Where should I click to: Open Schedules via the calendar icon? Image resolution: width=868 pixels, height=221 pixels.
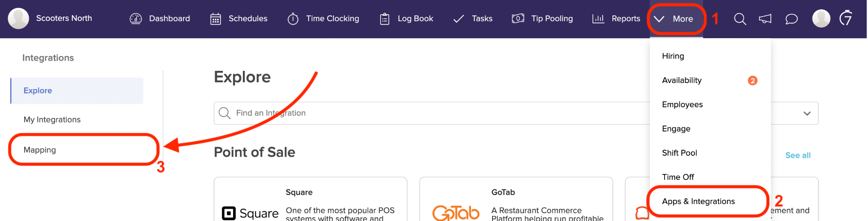coord(216,19)
